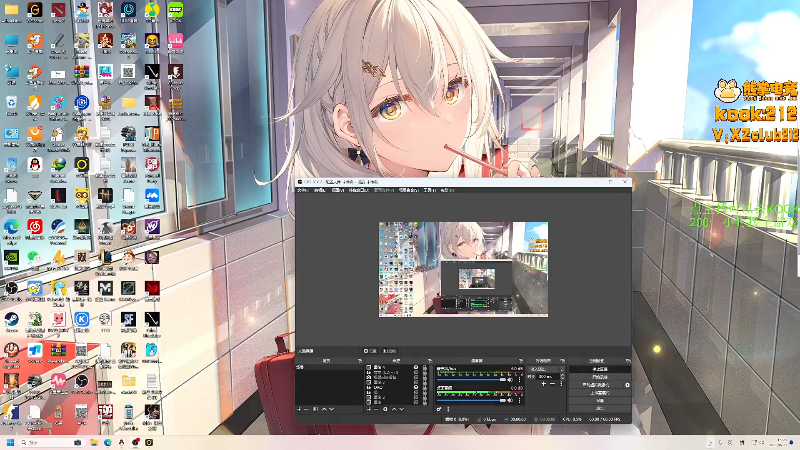The height and width of the screenshot is (450, 800).
Task: Open the 场景集合 (Scene Collection) menu
Action: [x=409, y=190]
